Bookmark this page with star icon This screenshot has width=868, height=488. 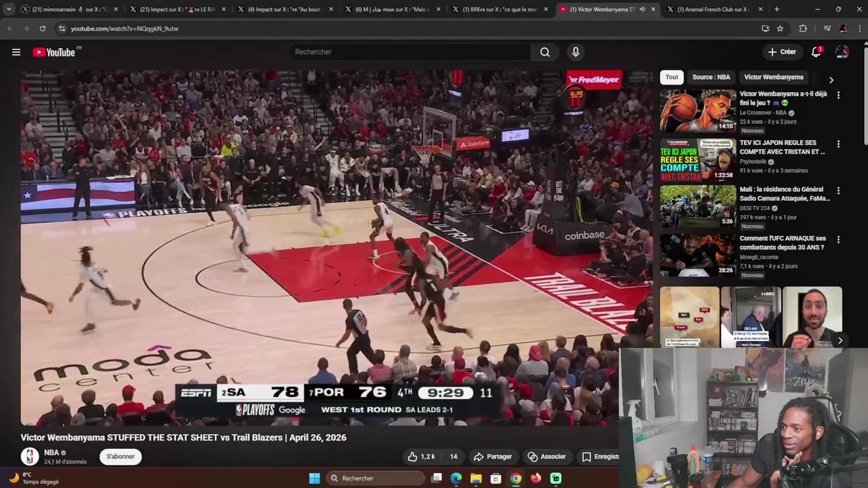(781, 28)
